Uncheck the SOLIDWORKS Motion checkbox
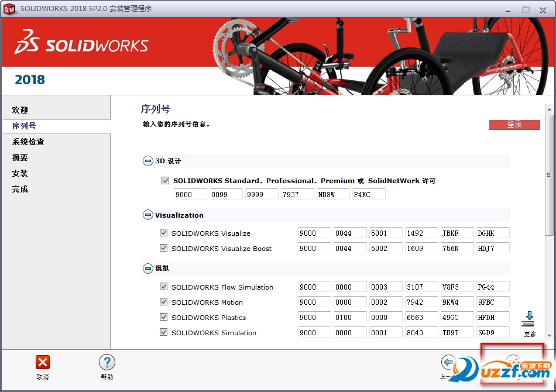 163,302
